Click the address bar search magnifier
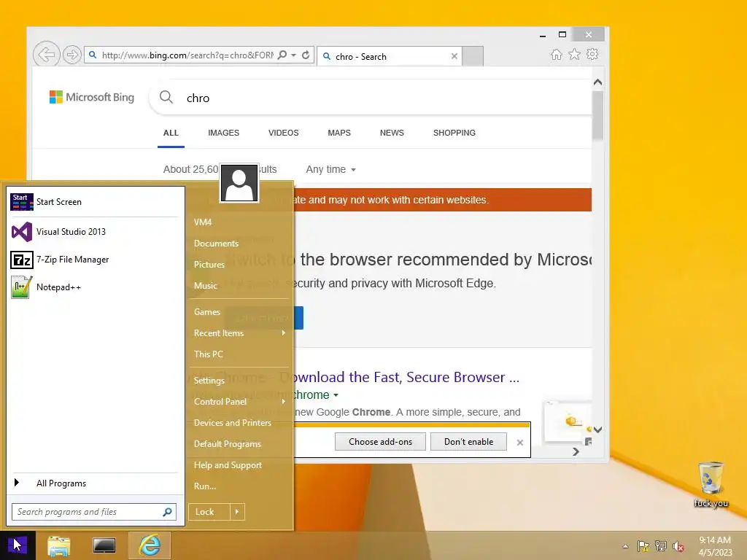The width and height of the screenshot is (747, 560). pos(282,55)
